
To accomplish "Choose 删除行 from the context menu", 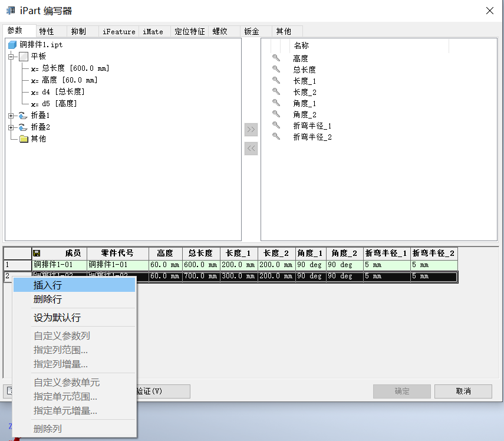I will (x=74, y=300).
